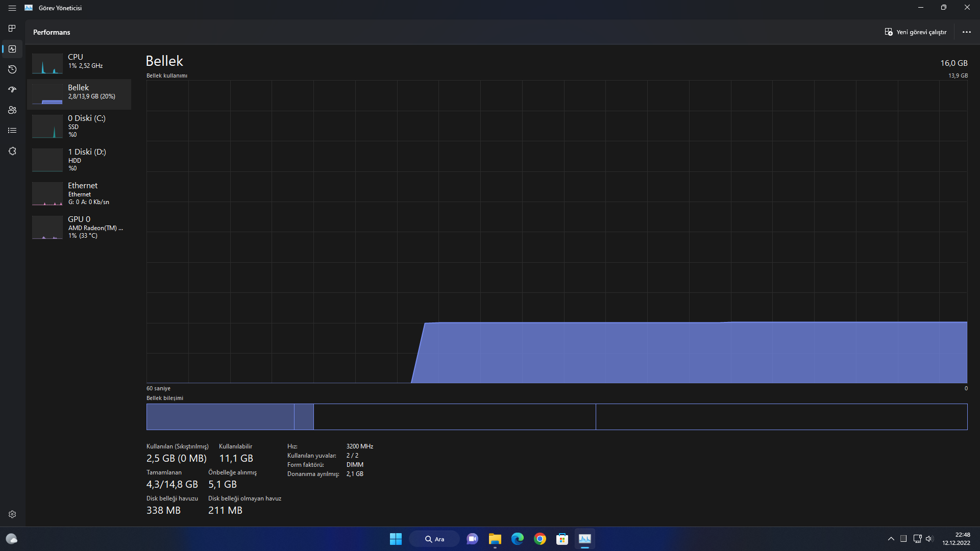Select the Bellek performance entry
980x551 pixels.
point(79,94)
